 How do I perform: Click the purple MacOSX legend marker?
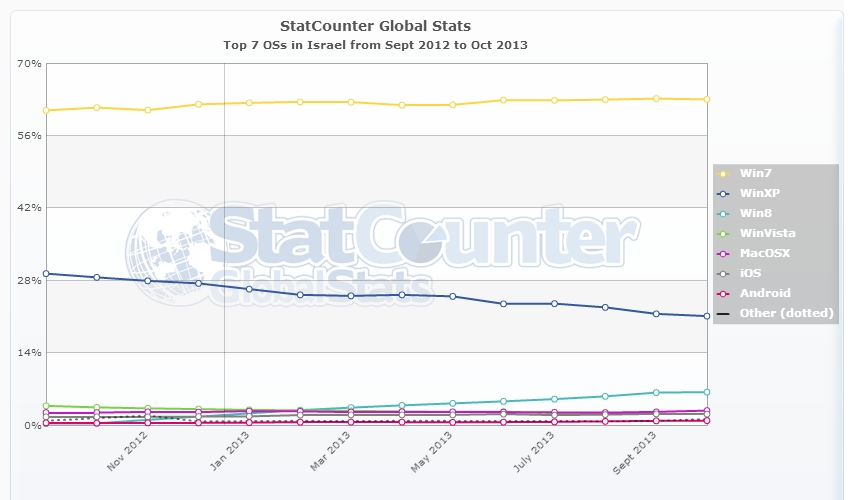point(724,253)
